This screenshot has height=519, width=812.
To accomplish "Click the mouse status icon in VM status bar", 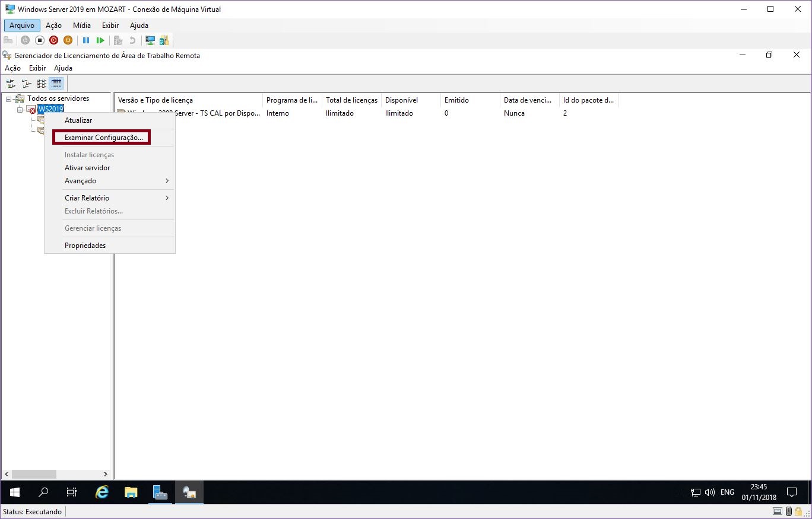I will click(x=789, y=512).
